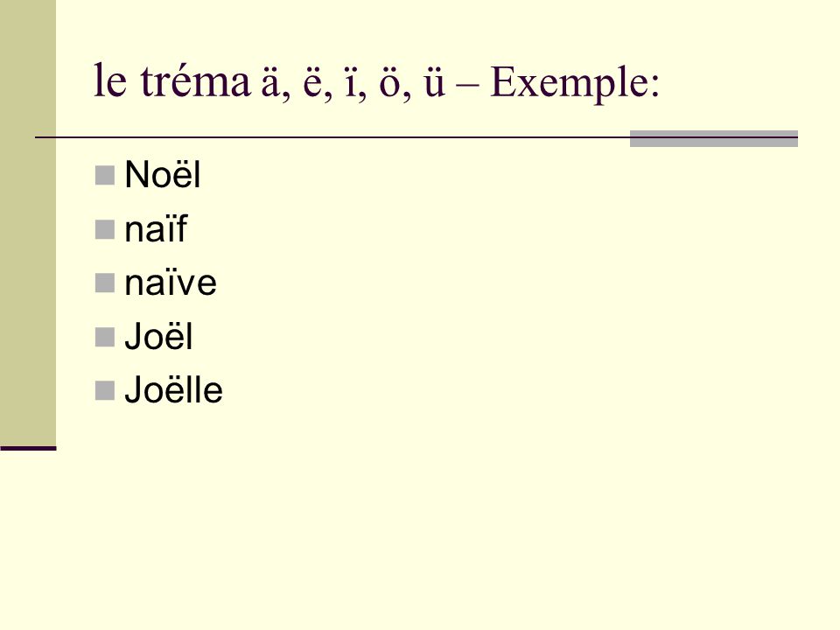The image size is (840, 630).
Task: Click the bullet marker beside Joël
Action: [x=105, y=338]
